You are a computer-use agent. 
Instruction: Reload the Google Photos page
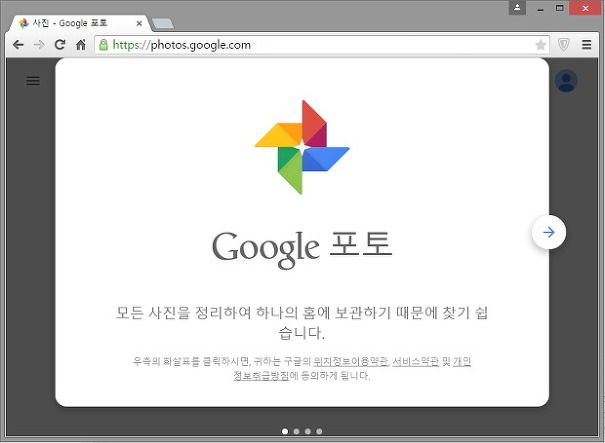coord(60,45)
